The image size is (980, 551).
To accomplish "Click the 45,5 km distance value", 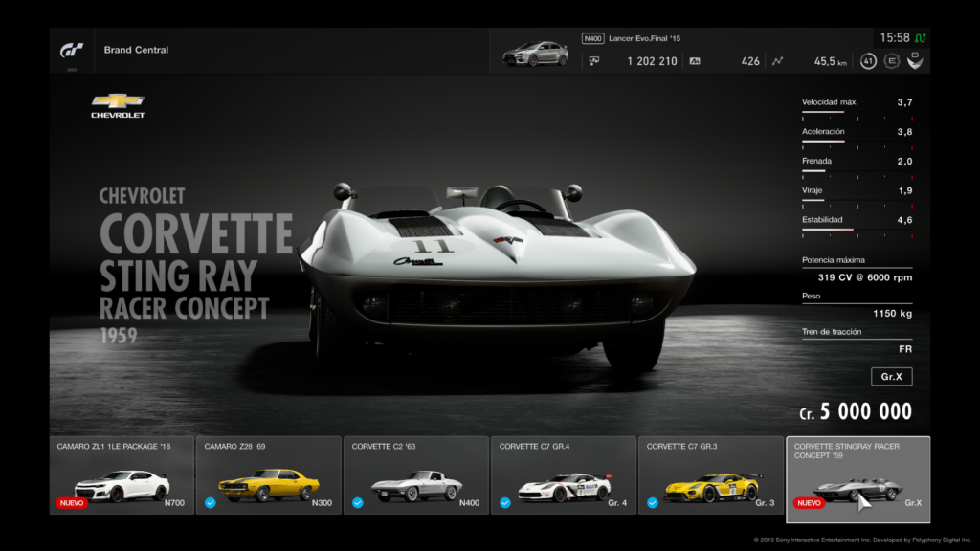I will tap(830, 61).
